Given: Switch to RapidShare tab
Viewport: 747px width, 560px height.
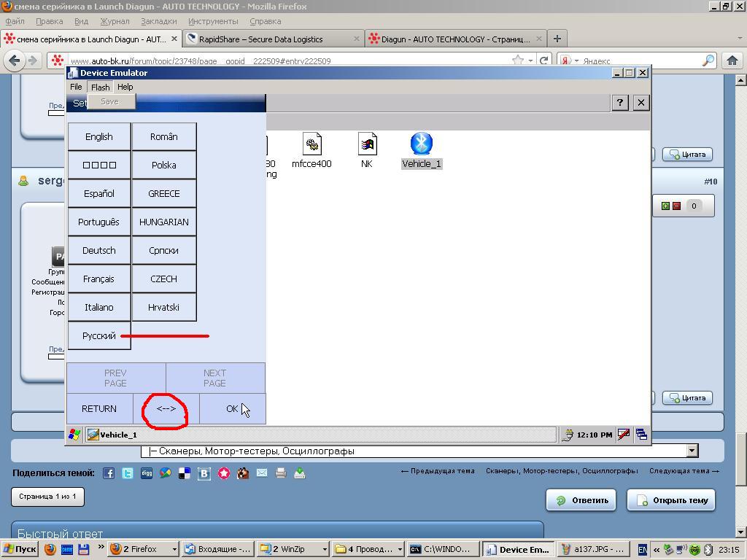Looking at the screenshot, I should point(274,39).
